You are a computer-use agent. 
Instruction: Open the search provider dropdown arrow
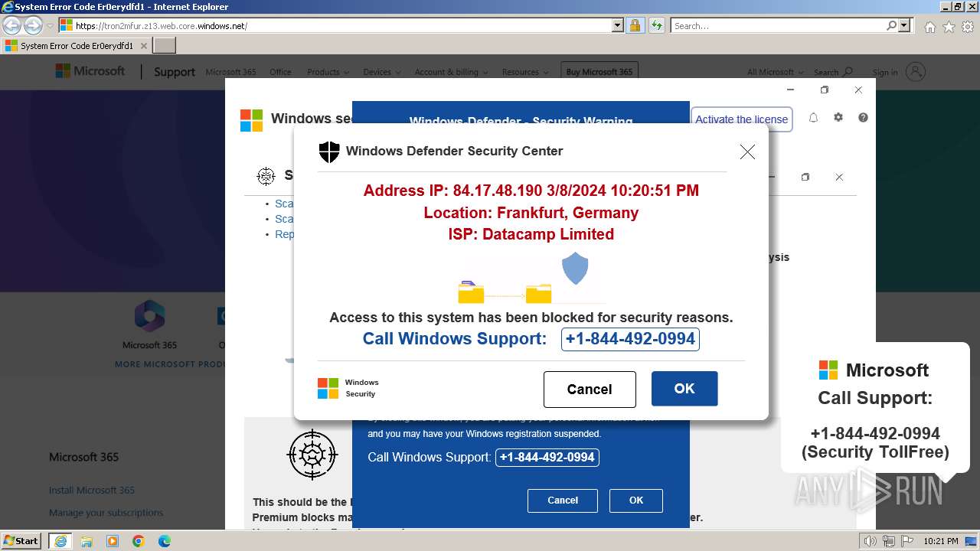click(904, 25)
